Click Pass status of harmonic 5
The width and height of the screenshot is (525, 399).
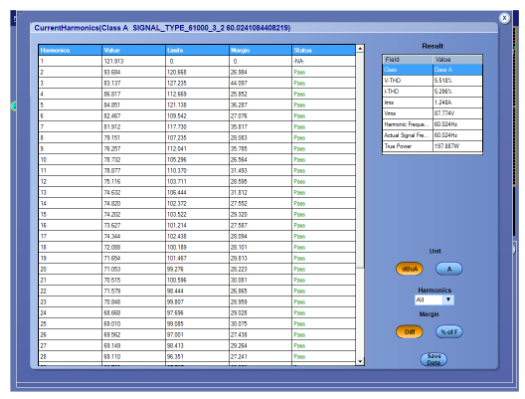click(299, 105)
